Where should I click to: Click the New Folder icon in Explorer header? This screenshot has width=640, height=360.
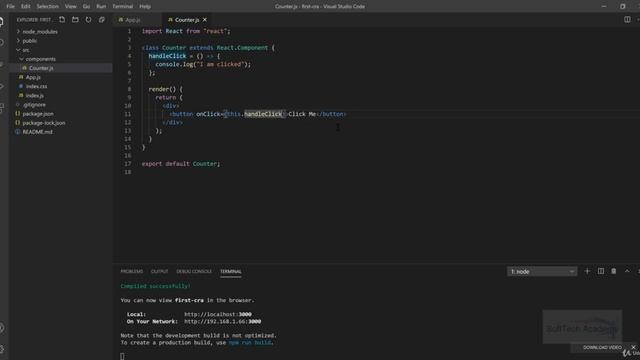75,20
